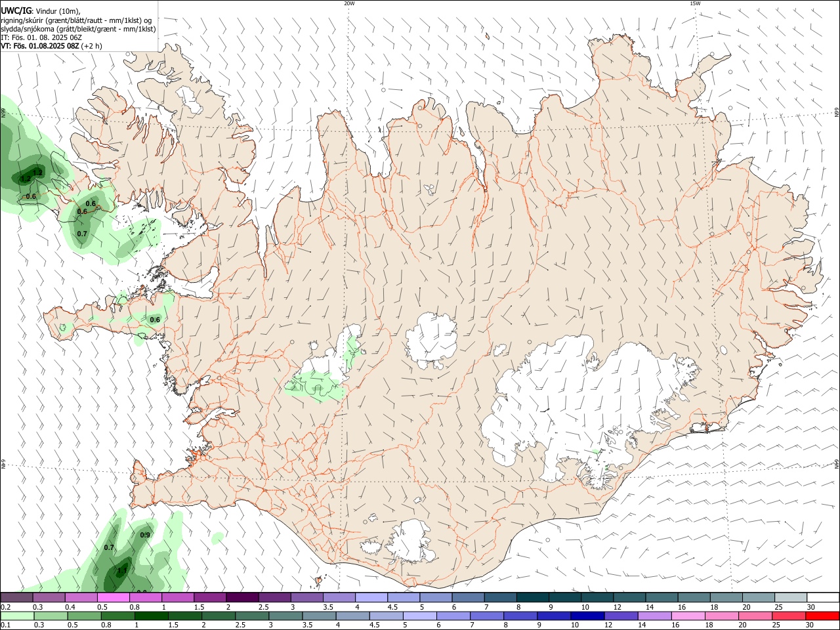Select the pink snow swatch between 0.5 and 0.8

[113, 597]
